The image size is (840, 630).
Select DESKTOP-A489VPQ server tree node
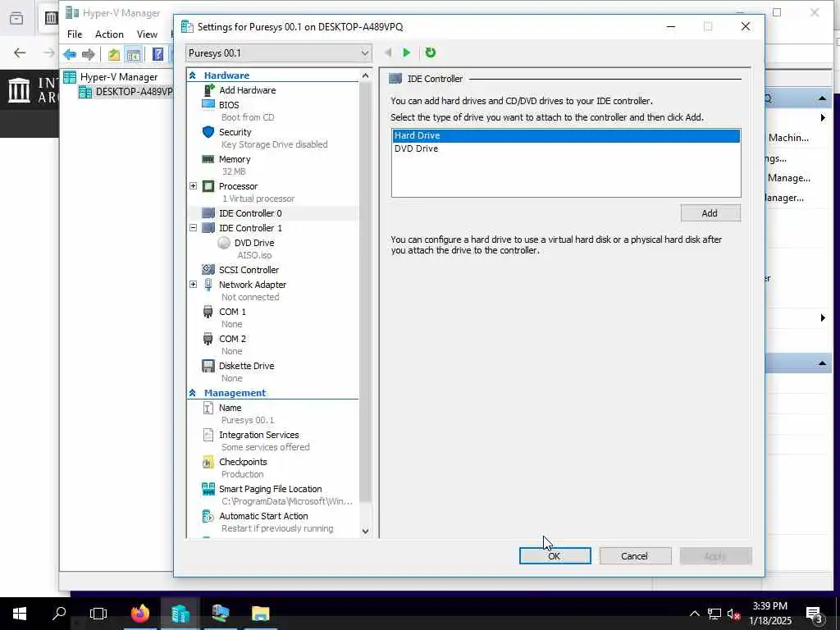pyautogui.click(x=126, y=92)
